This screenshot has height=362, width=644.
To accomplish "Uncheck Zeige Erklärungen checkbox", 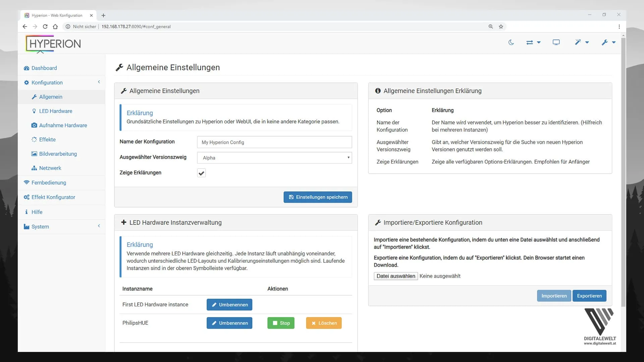I will click(201, 173).
